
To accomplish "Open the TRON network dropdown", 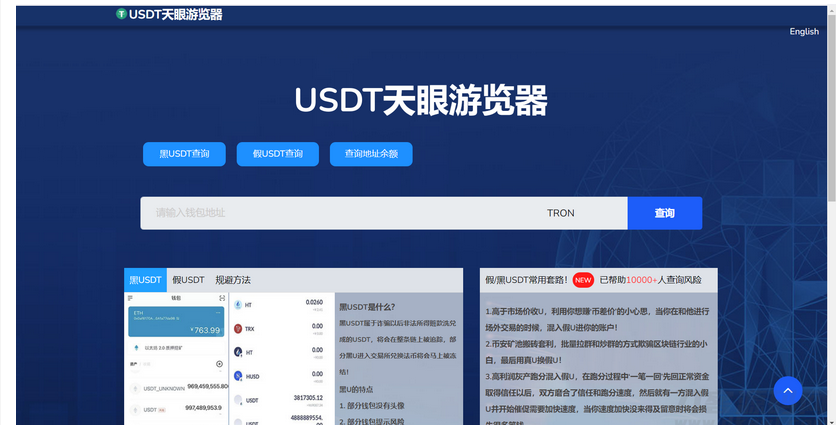I will tap(560, 213).
